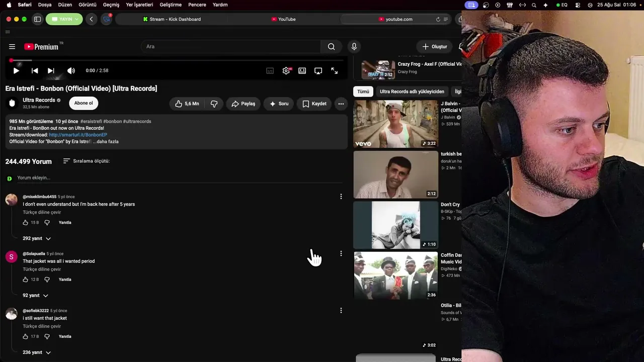Screen dimensions: 644x362
Task: Like the comment by @miseklimbu6455
Action: [26, 223]
